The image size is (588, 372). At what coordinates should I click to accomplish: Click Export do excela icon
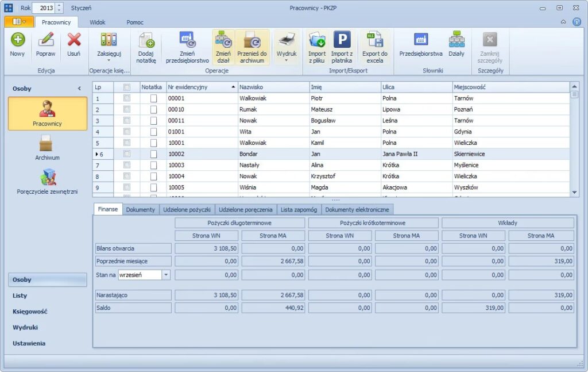(x=374, y=40)
